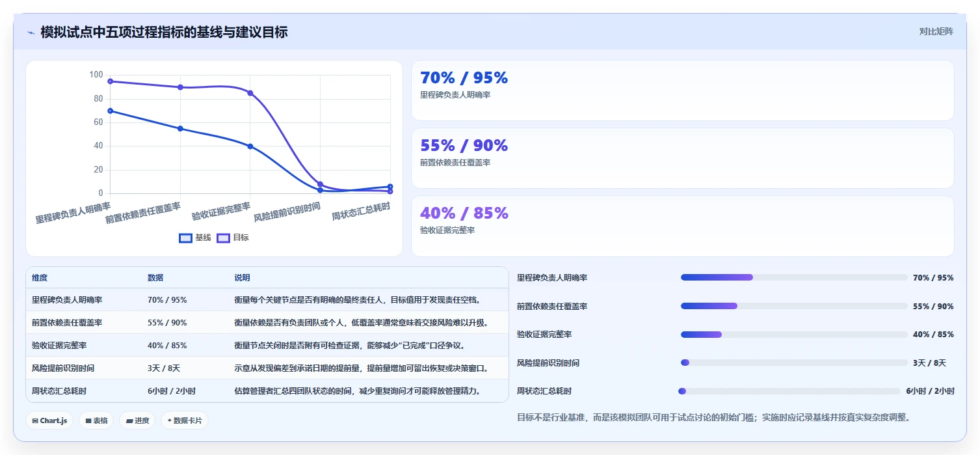Click the 验收证据完整率 progress bar
The height and width of the screenshot is (455, 980).
794,335
